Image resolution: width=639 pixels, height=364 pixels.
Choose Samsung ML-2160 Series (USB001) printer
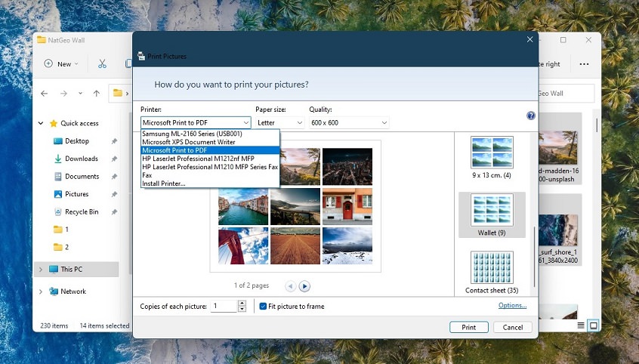point(210,134)
